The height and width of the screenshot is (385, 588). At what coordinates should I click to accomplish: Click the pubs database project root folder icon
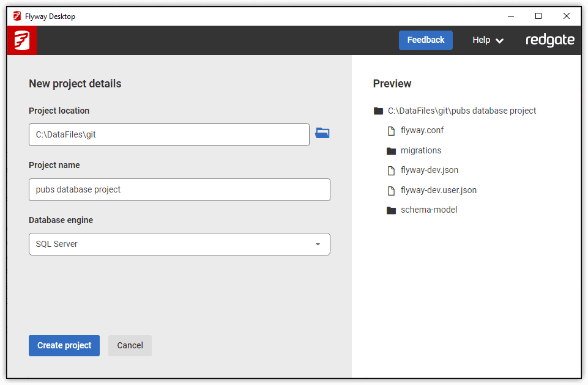pos(378,111)
